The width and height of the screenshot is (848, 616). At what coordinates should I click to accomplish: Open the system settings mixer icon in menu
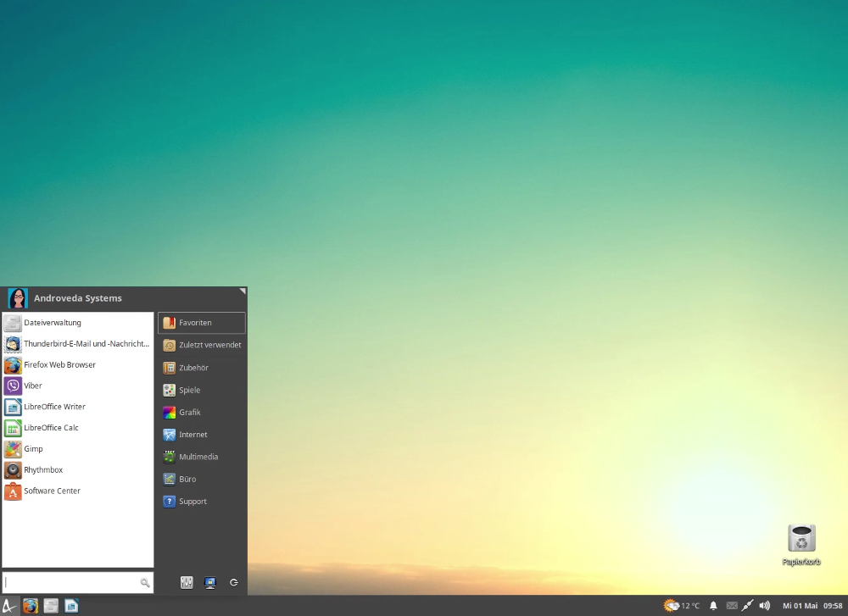point(187,582)
